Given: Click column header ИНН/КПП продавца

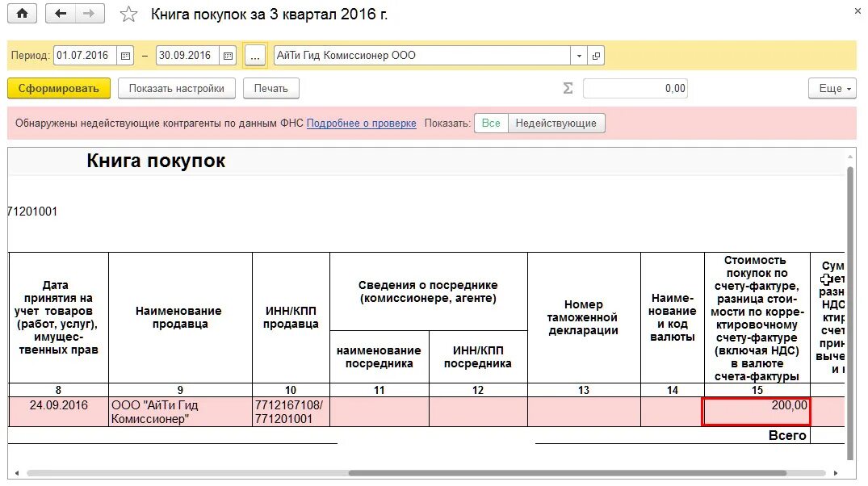Looking at the screenshot, I should pos(291,318).
